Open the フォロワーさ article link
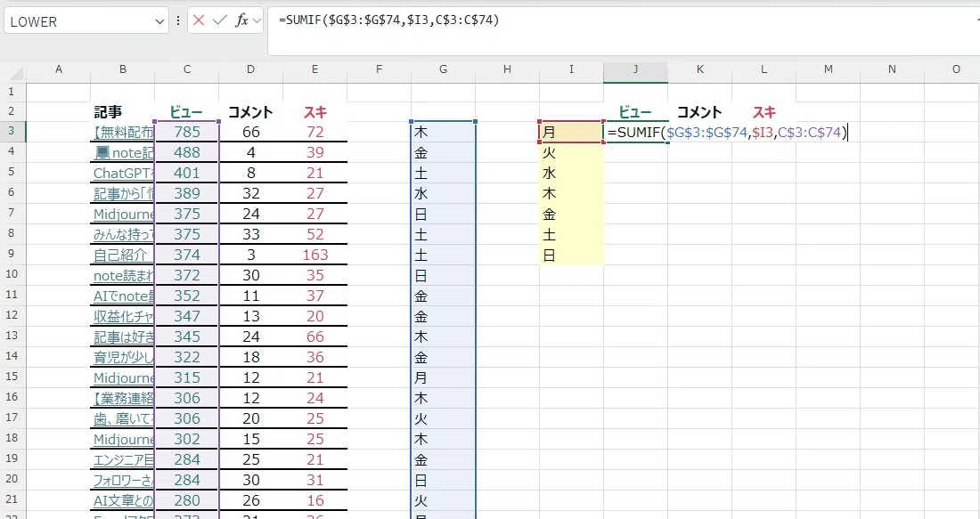The height and width of the screenshot is (519, 980). click(123, 481)
